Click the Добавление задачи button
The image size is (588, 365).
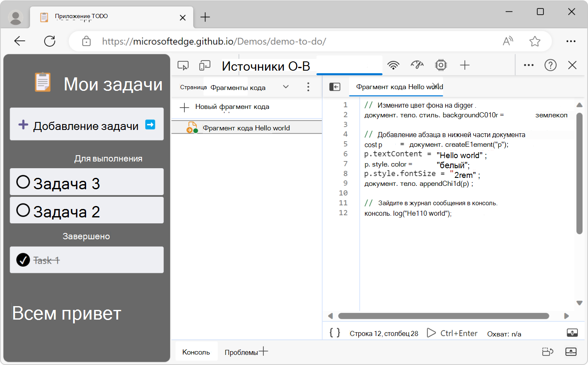click(87, 124)
